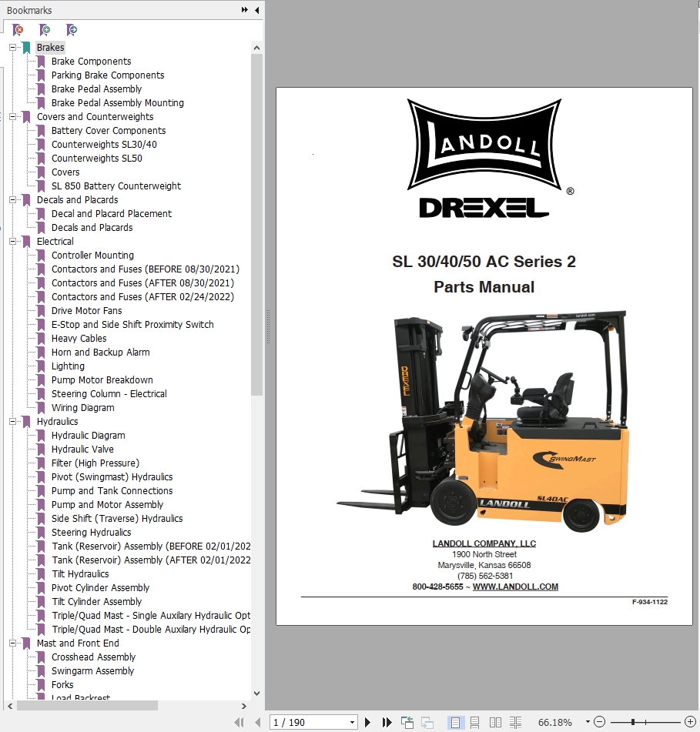Click bookmarks vertical scrollbar up arrow

[x=256, y=48]
